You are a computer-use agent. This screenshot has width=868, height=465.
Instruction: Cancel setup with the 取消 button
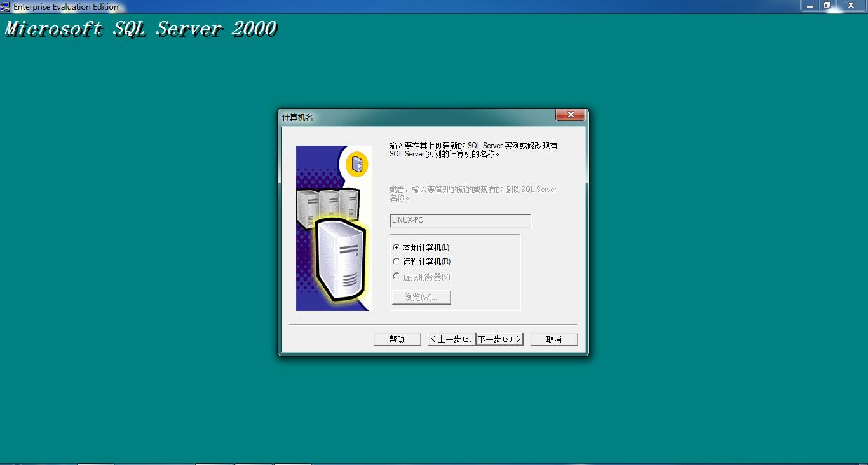pos(554,339)
